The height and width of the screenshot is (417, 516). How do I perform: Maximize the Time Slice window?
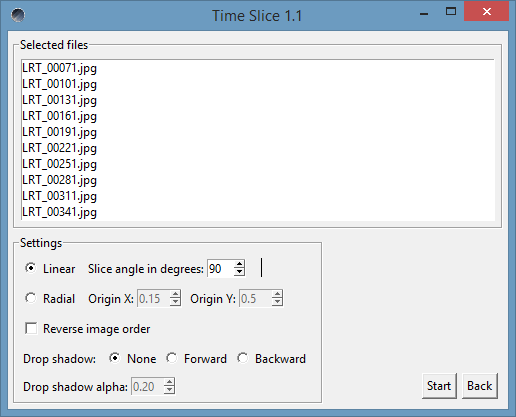click(x=451, y=12)
